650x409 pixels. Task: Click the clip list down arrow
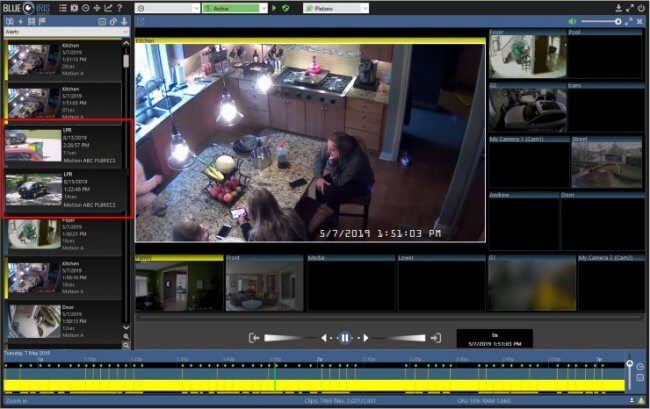click(x=126, y=328)
